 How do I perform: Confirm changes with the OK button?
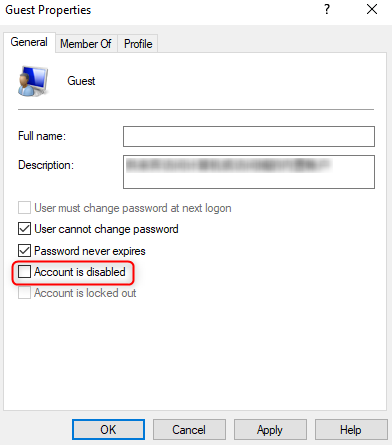(108, 430)
